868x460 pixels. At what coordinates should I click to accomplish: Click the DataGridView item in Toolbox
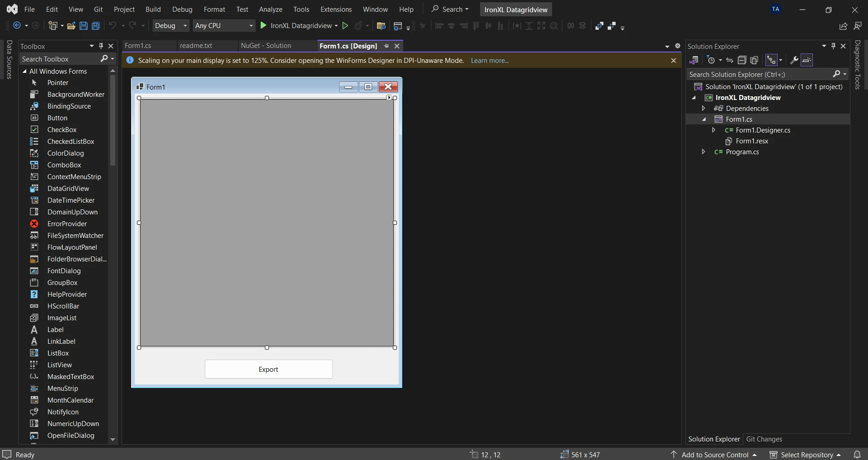tap(68, 189)
